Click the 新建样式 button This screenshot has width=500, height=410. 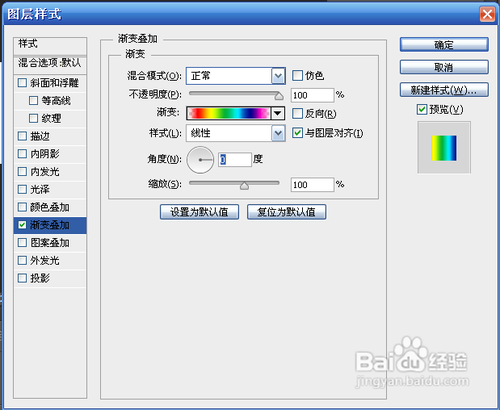[x=444, y=90]
